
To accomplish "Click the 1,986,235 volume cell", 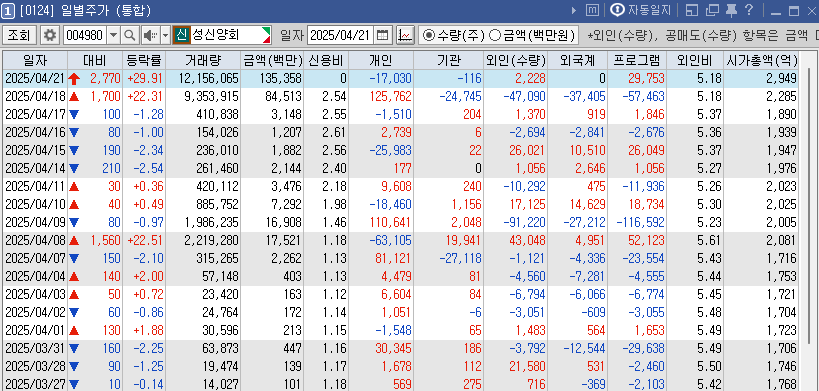I will (x=204, y=223).
